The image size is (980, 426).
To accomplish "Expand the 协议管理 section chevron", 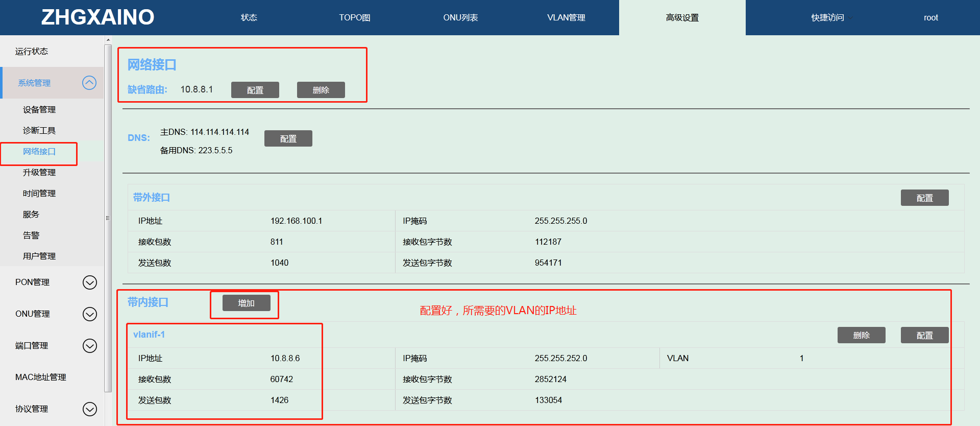I will (90, 409).
